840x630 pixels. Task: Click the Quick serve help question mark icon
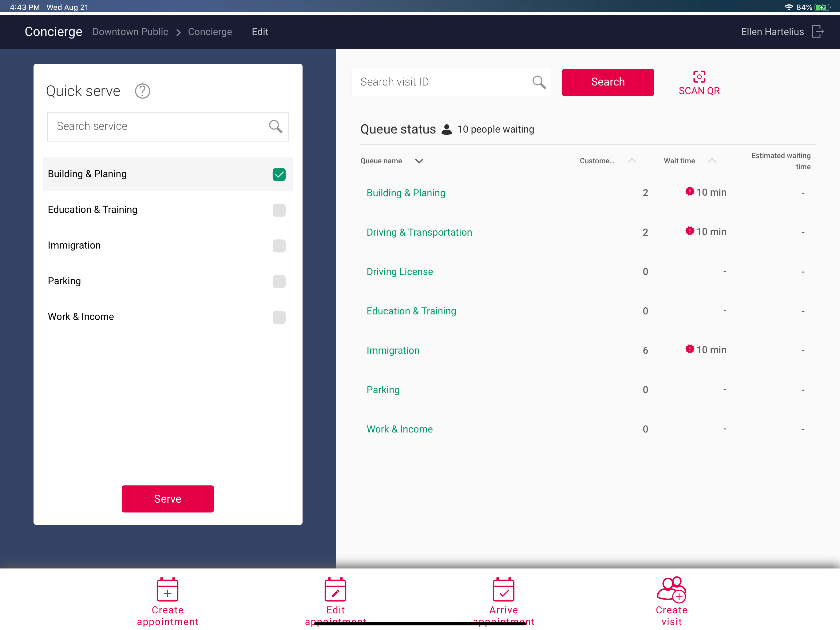[142, 91]
